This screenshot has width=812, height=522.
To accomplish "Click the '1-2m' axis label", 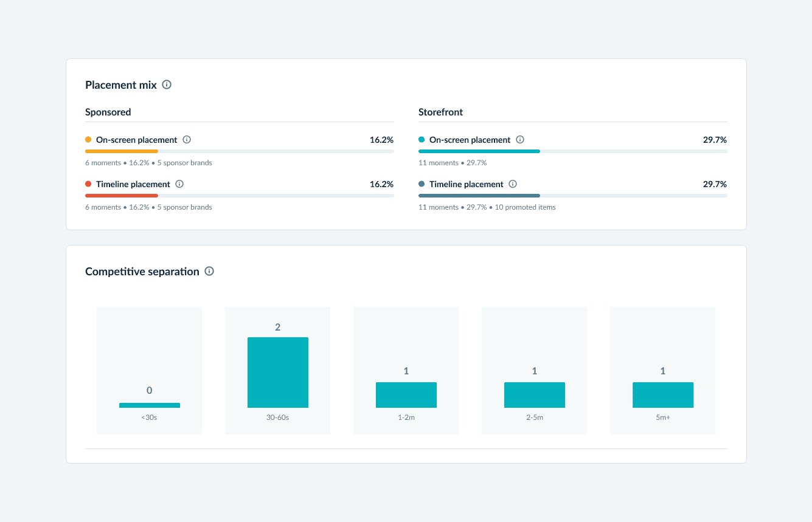I will [406, 418].
